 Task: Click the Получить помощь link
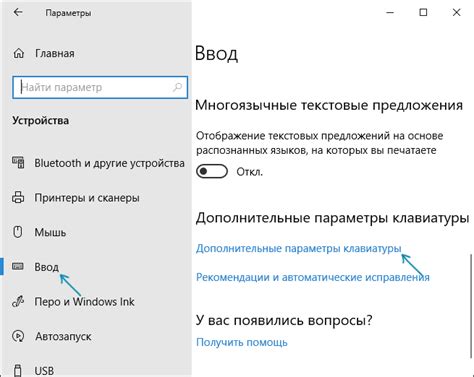[x=242, y=342]
